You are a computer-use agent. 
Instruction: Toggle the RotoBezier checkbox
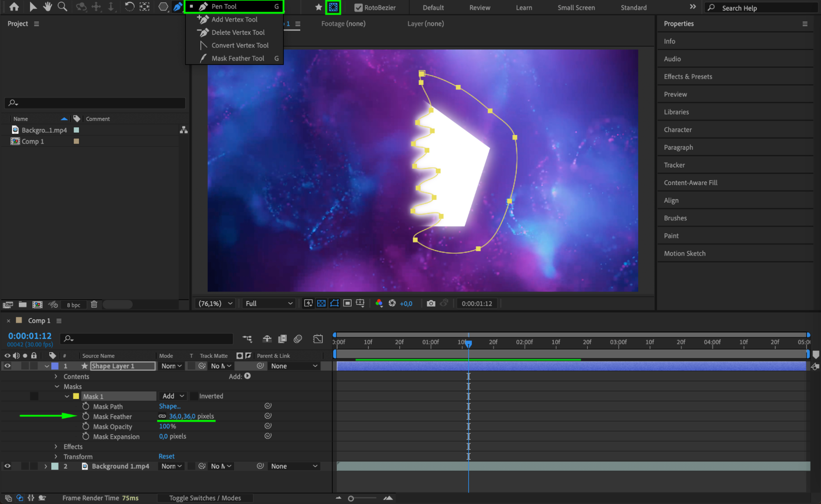359,7
